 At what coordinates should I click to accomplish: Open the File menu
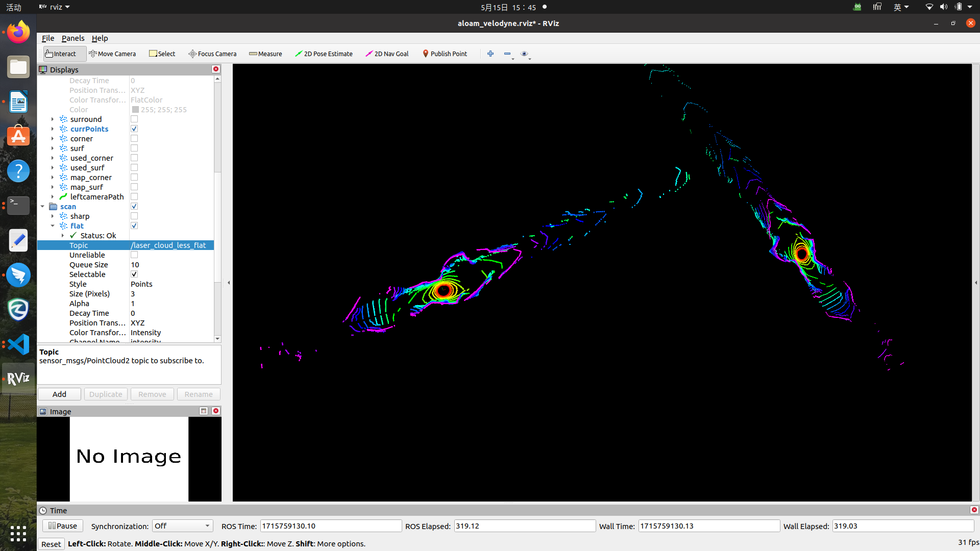[48, 38]
